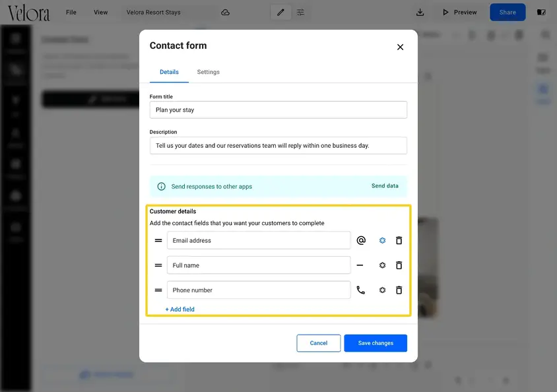The width and height of the screenshot is (557, 392).
Task: Click the Preview button
Action: (459, 13)
